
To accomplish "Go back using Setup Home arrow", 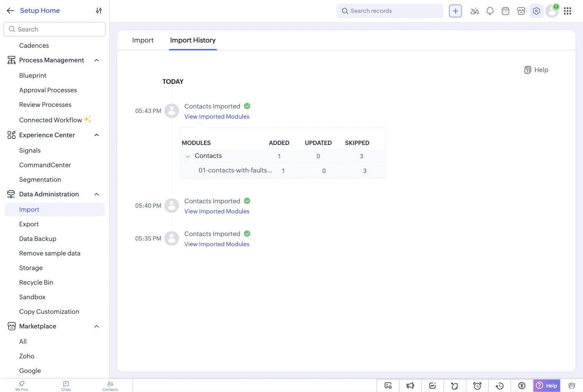I will point(11,11).
